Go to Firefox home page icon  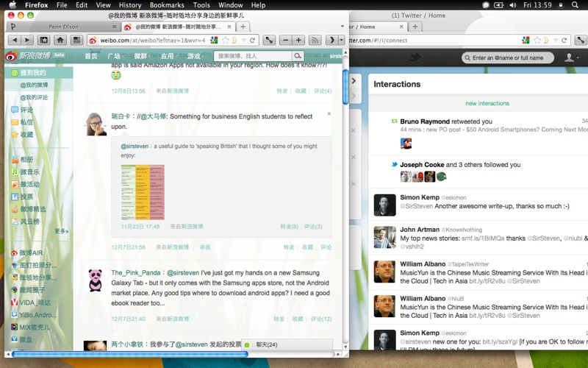tap(60, 40)
